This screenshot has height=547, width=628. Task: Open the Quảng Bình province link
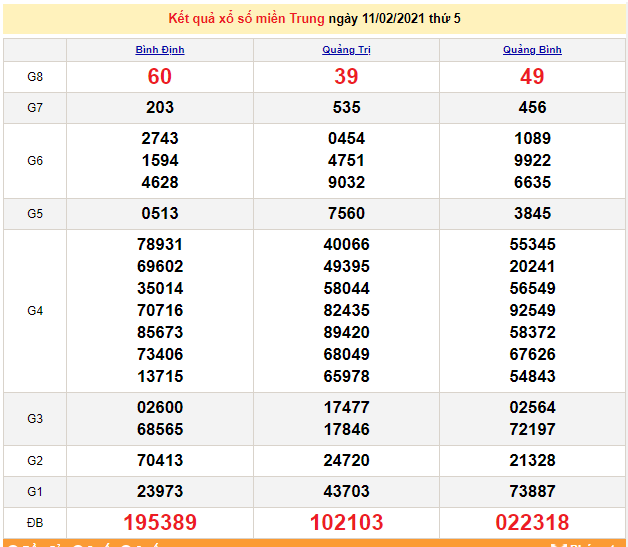point(532,50)
